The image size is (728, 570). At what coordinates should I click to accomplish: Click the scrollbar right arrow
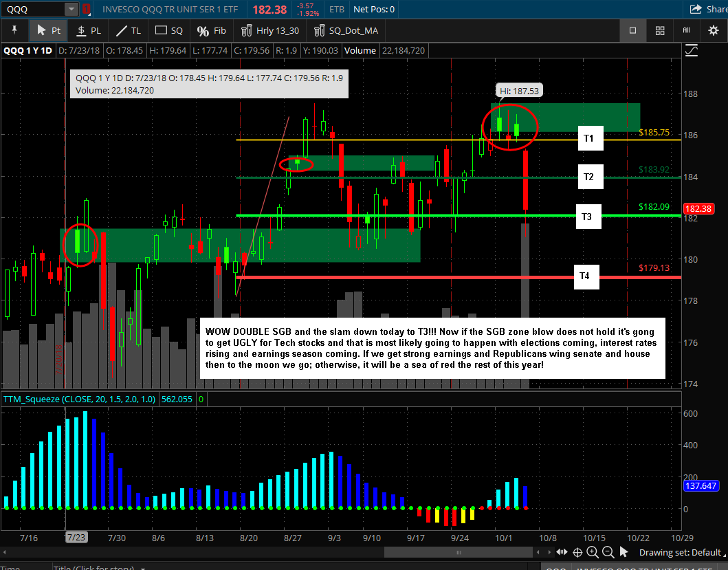click(x=549, y=552)
